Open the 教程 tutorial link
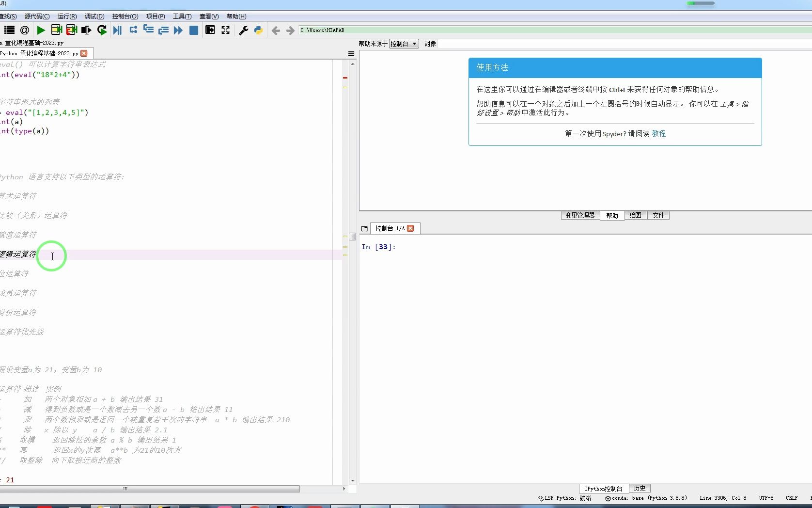 [658, 133]
